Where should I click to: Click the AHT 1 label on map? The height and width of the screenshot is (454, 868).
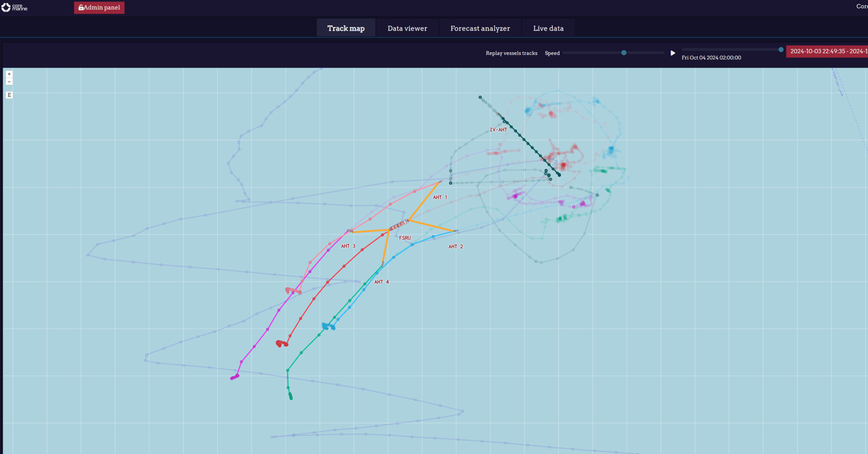click(440, 197)
